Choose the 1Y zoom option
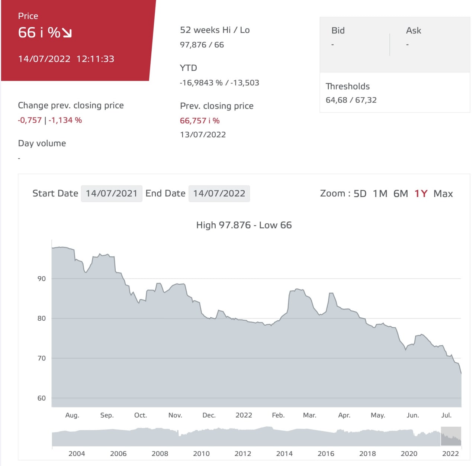The height and width of the screenshot is (466, 476). pos(421,194)
